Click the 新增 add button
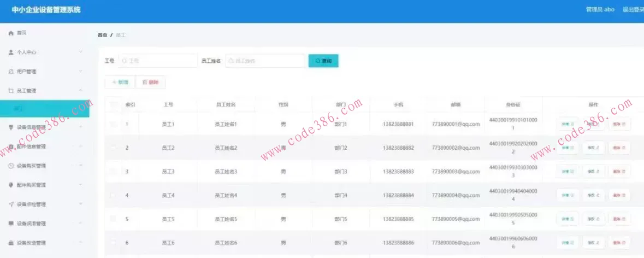The image size is (644, 258). (120, 82)
